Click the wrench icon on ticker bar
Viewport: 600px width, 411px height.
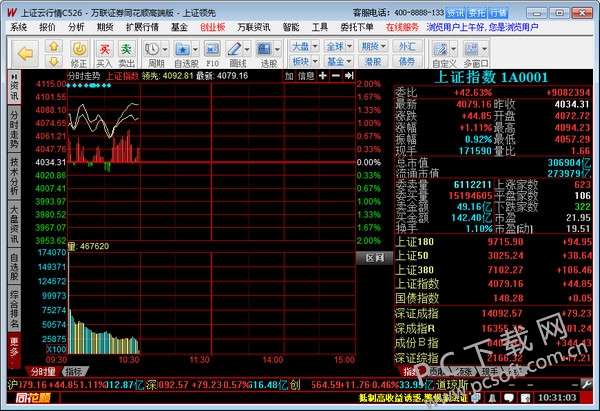587,384
